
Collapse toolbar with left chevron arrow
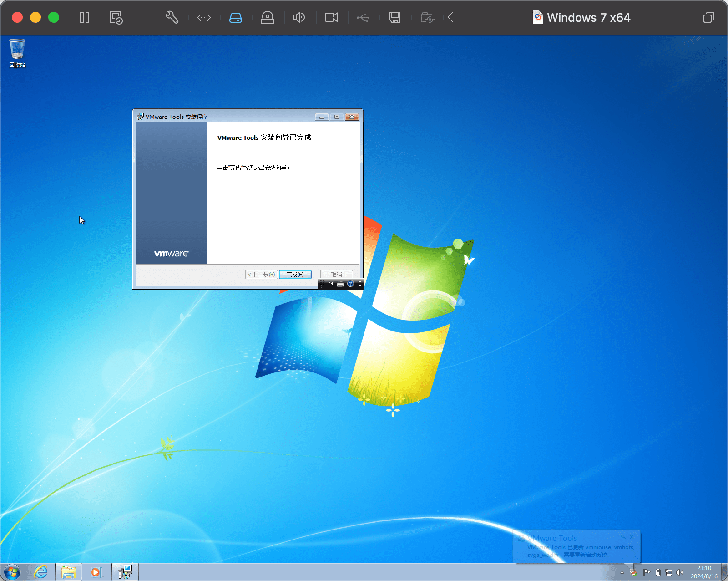coord(450,18)
